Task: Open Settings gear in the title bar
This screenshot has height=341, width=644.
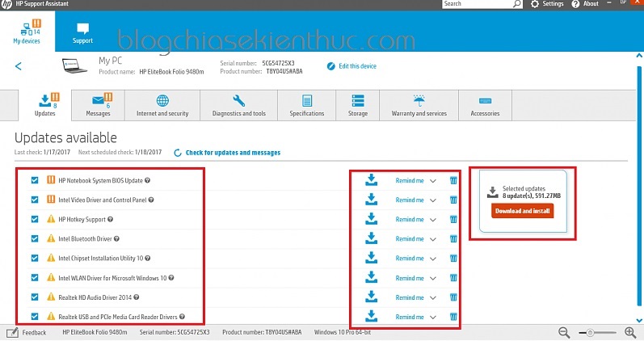Action: pos(535,4)
